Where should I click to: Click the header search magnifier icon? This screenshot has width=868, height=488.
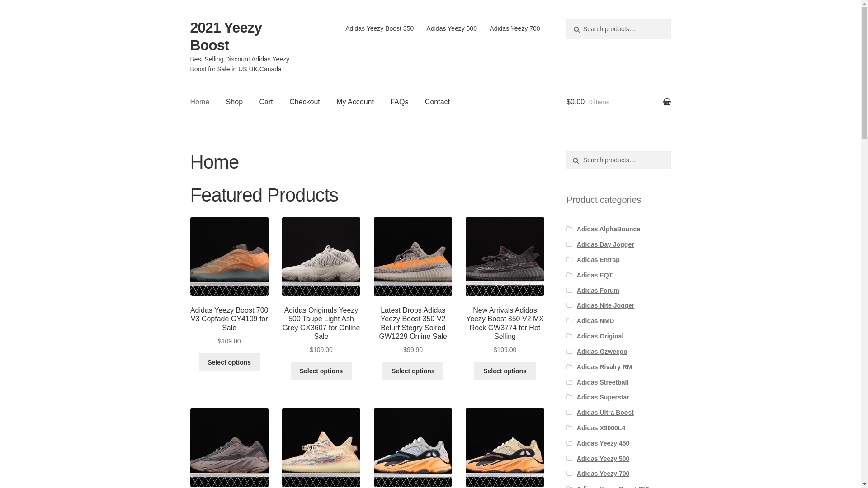click(576, 29)
